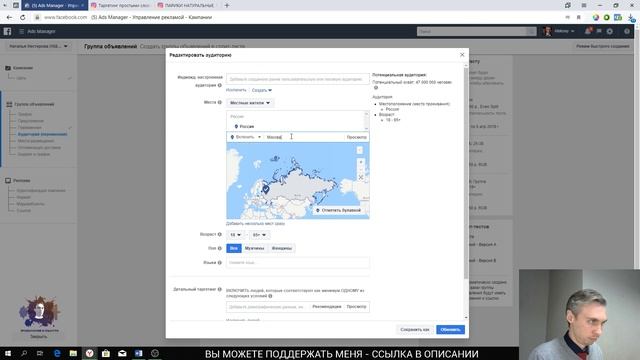This screenshot has height=360, width=640.
Task: Click the languages input field
Action: click(x=298, y=262)
